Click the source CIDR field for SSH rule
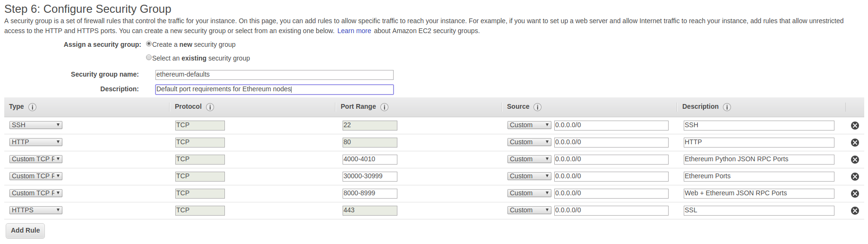 (611, 125)
